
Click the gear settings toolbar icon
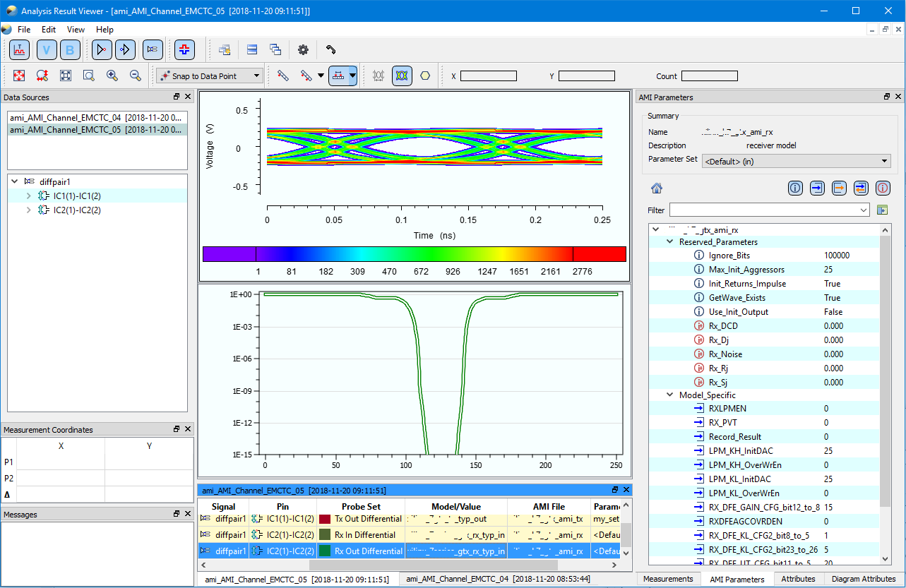click(303, 49)
